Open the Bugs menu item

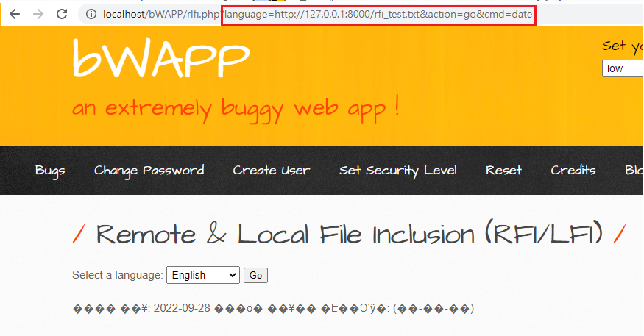point(50,171)
